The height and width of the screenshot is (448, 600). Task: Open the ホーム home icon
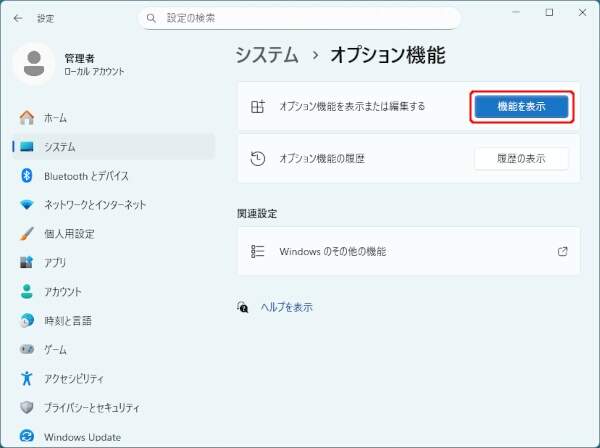(x=27, y=117)
